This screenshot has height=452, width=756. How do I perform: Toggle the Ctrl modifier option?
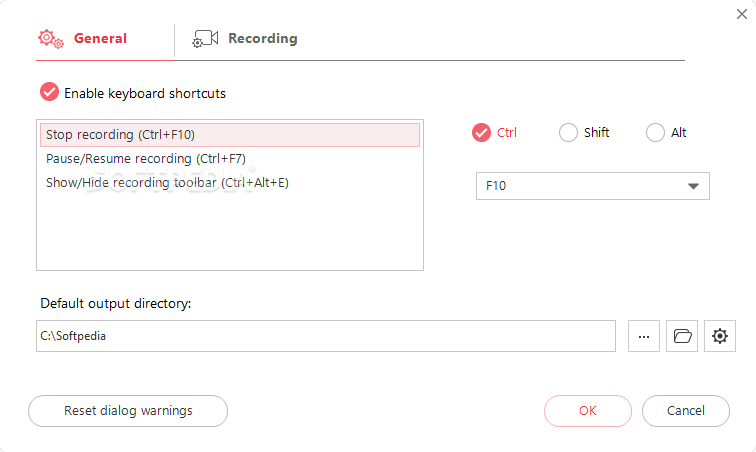point(481,132)
